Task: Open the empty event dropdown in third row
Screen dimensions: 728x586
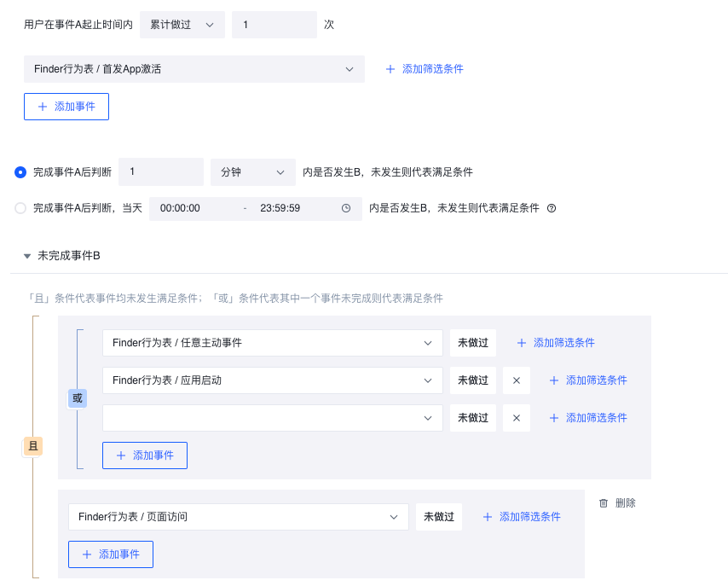Action: click(272, 418)
